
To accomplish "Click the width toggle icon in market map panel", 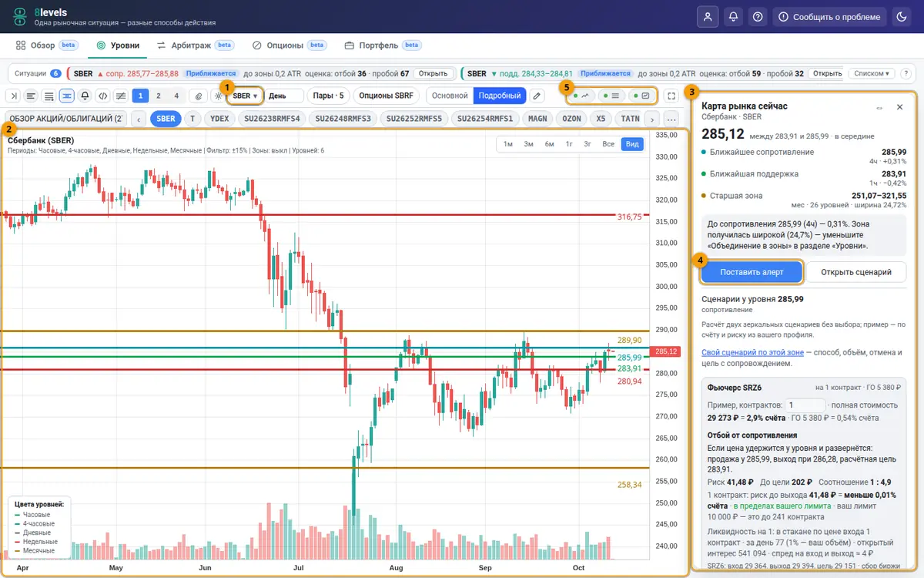I will [x=879, y=107].
